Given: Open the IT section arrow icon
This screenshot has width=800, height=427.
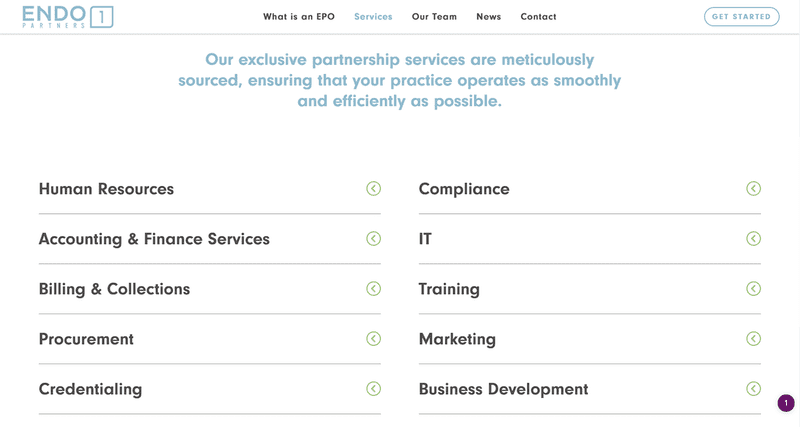Looking at the screenshot, I should coord(754,239).
